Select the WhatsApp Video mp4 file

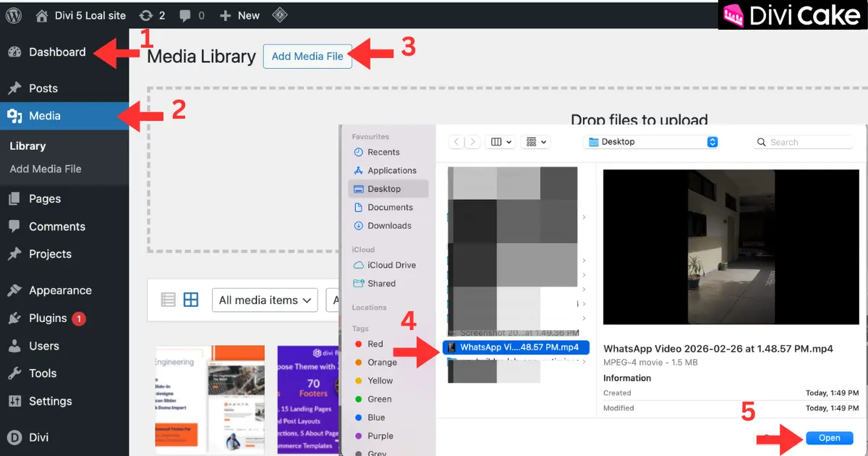(516, 347)
